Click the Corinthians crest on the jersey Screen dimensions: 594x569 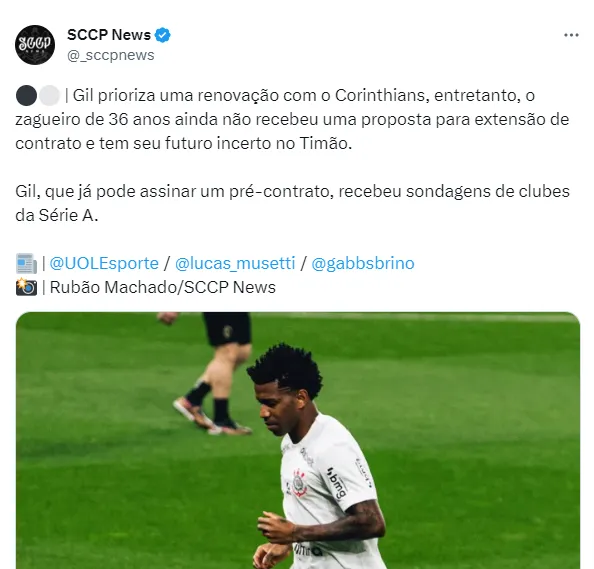click(x=299, y=483)
